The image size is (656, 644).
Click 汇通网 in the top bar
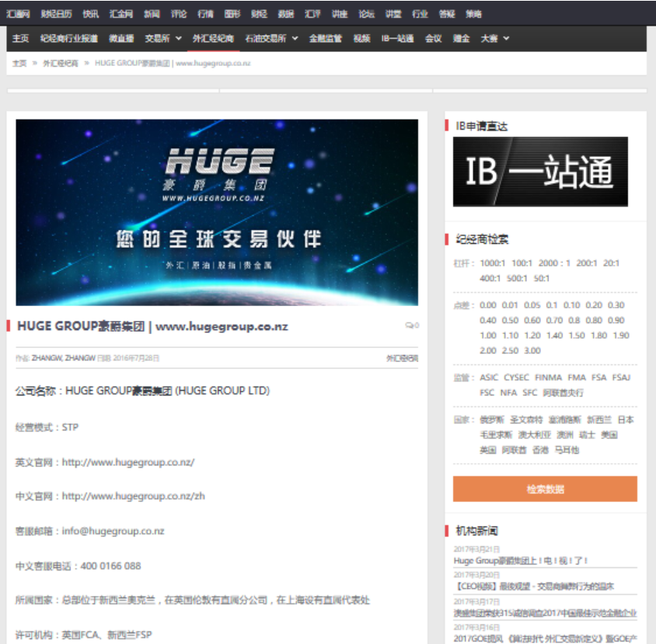coord(18,14)
